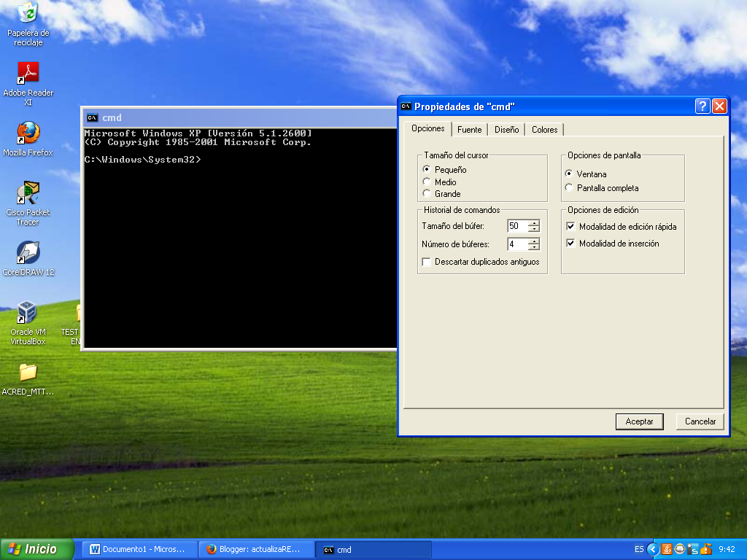The height and width of the screenshot is (560, 747).
Task: Switch to Blogger Firefox taskbar item
Action: (257, 550)
